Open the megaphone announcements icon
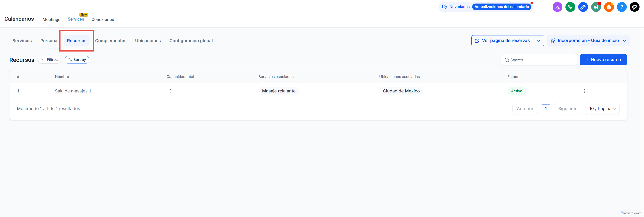The image size is (644, 217). 596,7
